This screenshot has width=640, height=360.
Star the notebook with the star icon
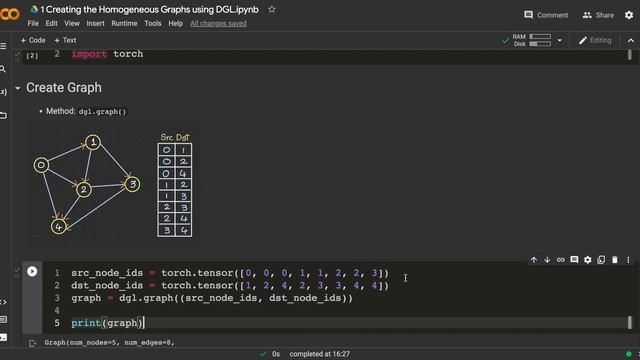272,9
